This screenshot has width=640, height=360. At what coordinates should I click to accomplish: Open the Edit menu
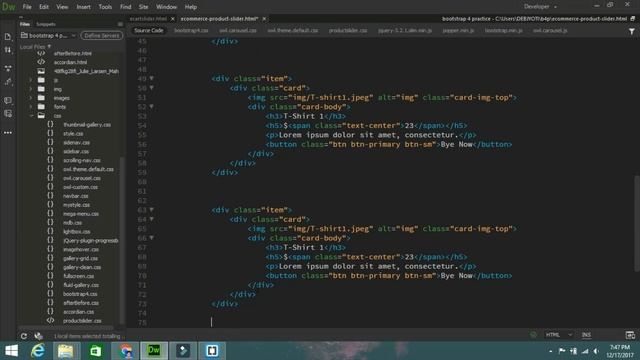coord(44,7)
